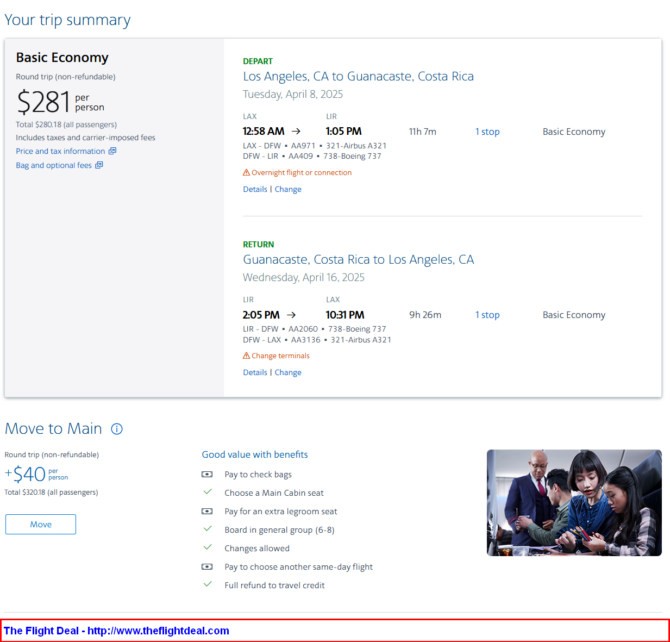
Task: Click the checkmark beside Full refund to travel credit
Action: click(x=207, y=584)
